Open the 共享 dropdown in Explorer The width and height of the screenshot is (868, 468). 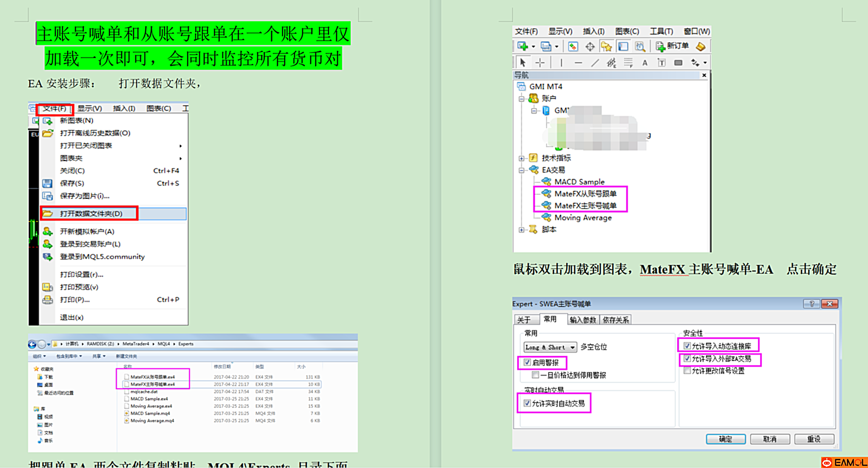pyautogui.click(x=99, y=356)
